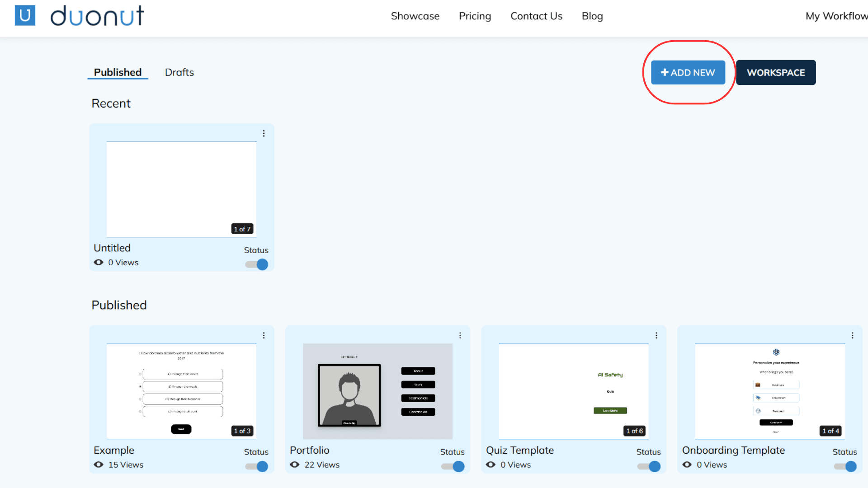This screenshot has width=868, height=488.
Task: Open three-dot menu on Onboarding Template card
Action: click(852, 335)
